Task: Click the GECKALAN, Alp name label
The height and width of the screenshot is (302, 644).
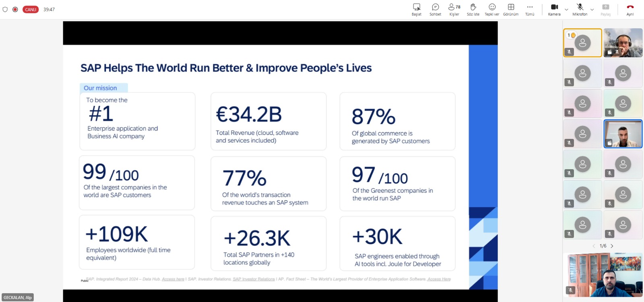Action: (x=18, y=298)
